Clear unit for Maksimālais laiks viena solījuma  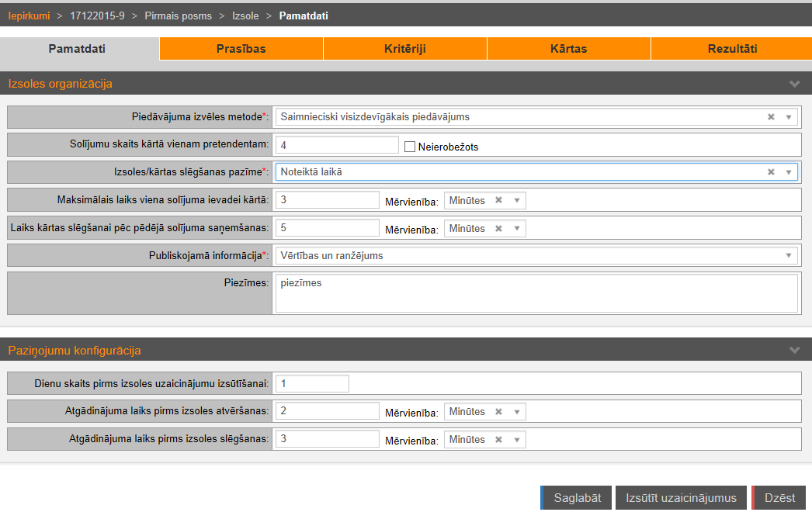pyautogui.click(x=498, y=200)
